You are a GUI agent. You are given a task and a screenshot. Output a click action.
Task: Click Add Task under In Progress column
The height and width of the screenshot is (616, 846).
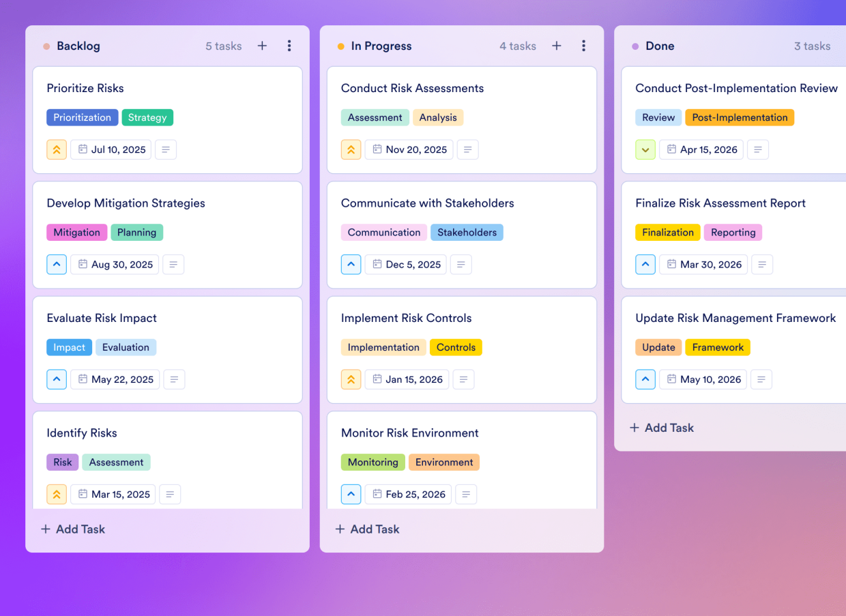click(x=367, y=529)
